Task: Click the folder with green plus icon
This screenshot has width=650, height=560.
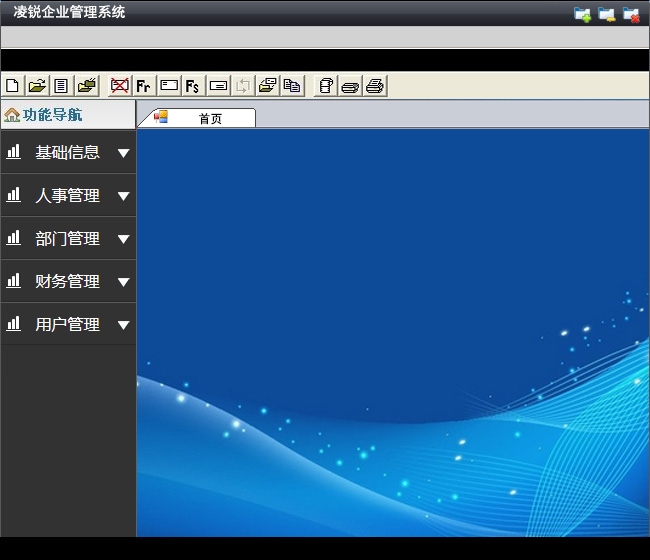Action: click(x=582, y=15)
